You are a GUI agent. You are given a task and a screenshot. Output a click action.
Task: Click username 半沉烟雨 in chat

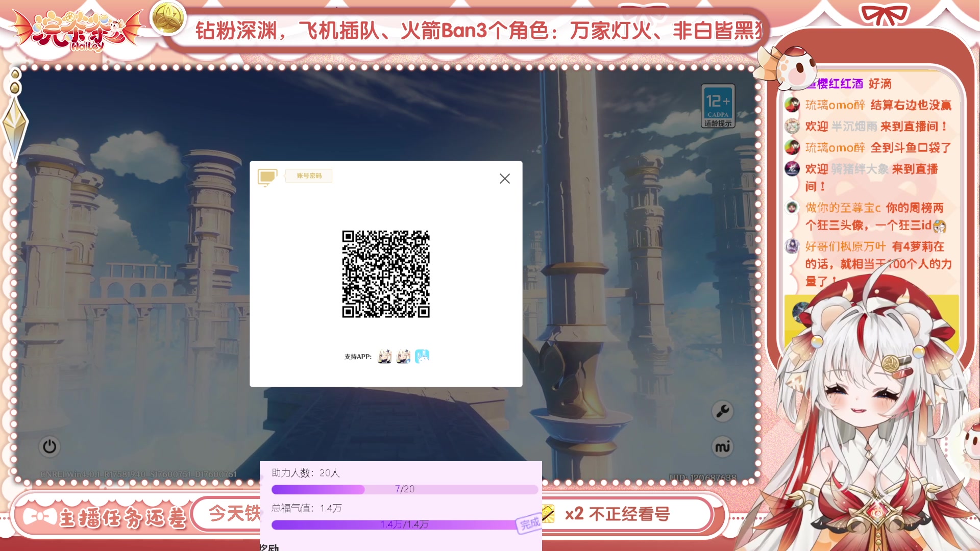point(854,126)
